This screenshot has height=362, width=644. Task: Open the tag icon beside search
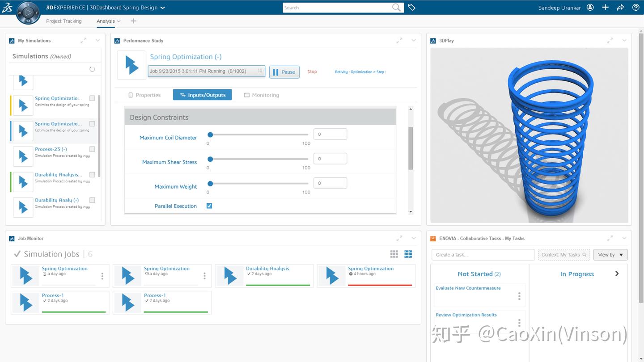pos(412,8)
